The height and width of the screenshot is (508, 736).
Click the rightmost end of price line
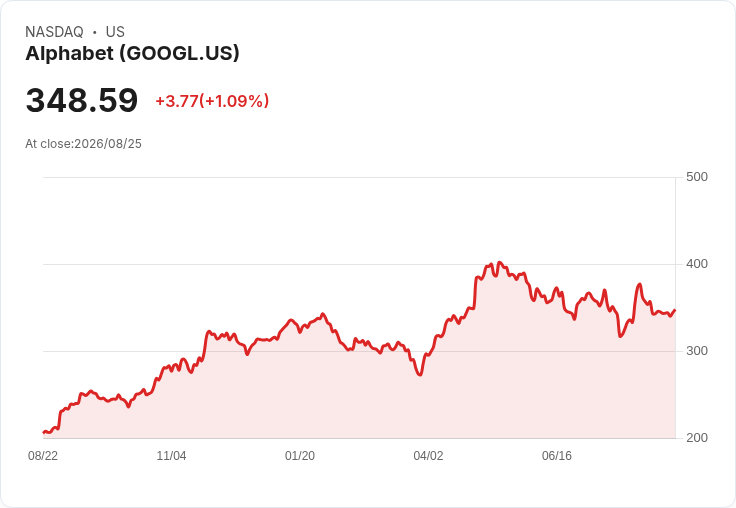(x=675, y=310)
